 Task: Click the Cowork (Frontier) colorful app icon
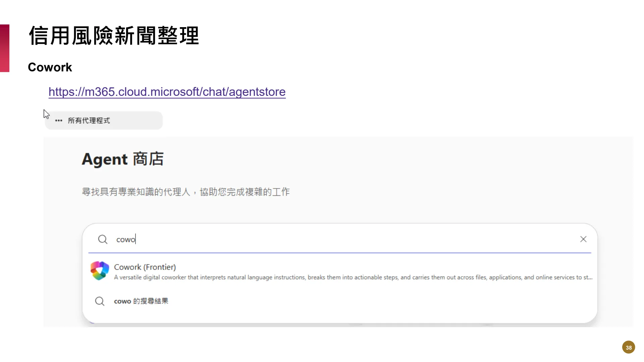pyautogui.click(x=100, y=271)
